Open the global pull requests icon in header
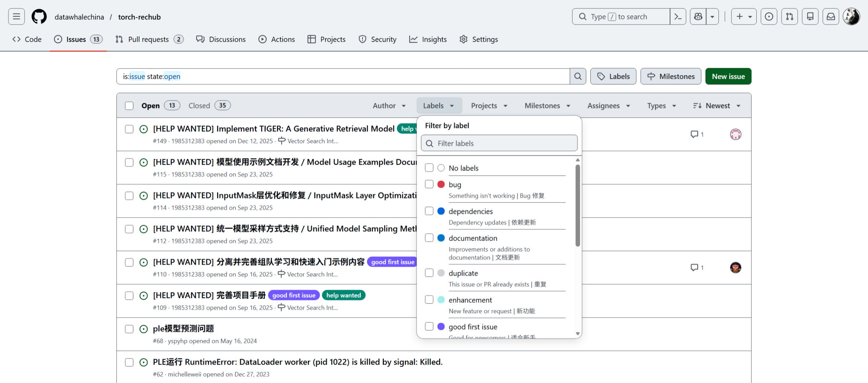The width and height of the screenshot is (868, 383). (x=789, y=17)
